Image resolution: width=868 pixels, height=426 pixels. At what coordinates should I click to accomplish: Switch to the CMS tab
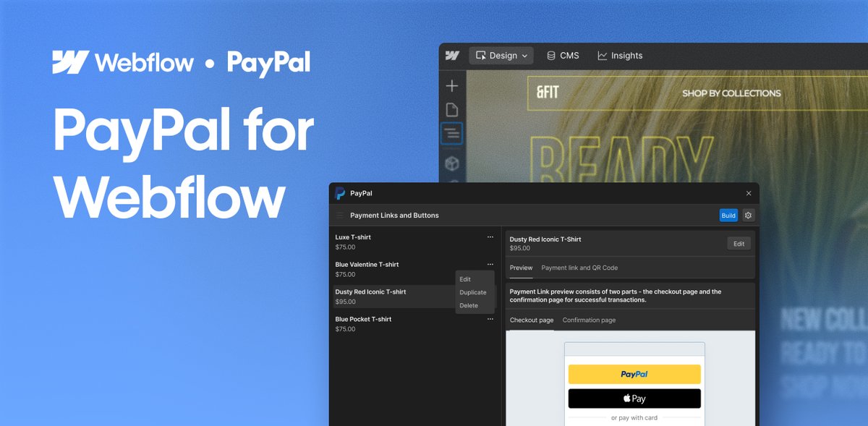pyautogui.click(x=563, y=56)
